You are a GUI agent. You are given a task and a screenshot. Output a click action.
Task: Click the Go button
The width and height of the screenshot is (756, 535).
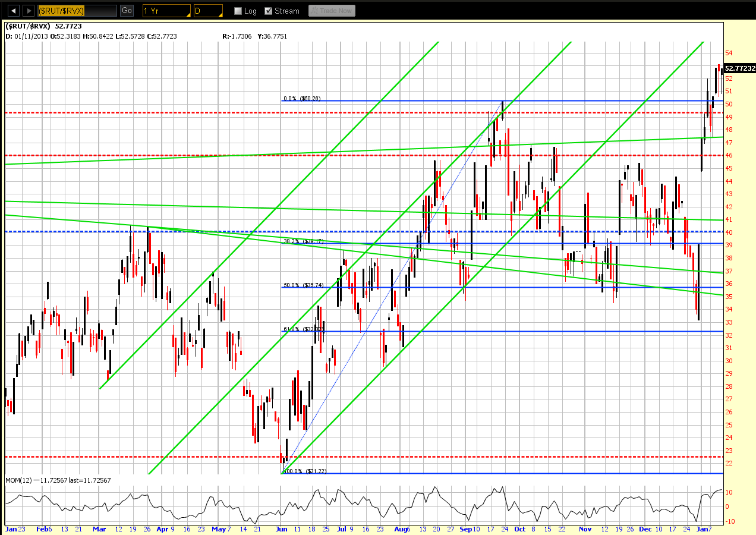click(127, 11)
